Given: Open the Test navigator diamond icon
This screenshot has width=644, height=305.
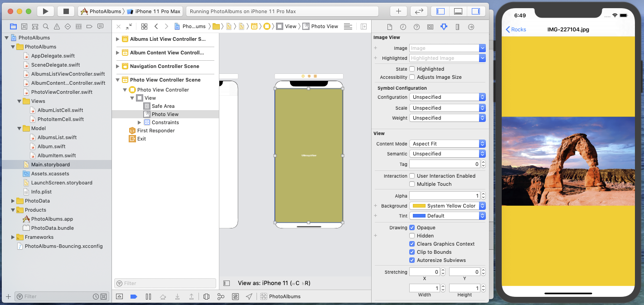Looking at the screenshot, I should (68, 26).
